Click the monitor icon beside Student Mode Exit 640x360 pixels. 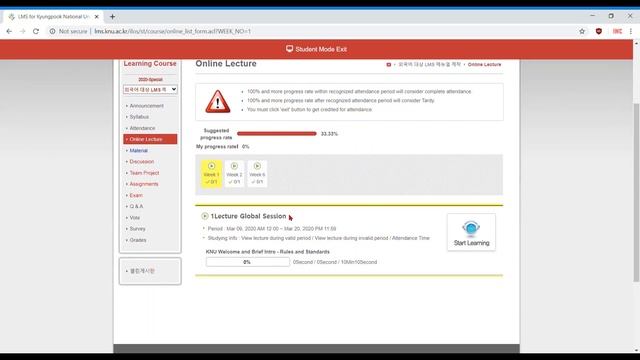289,49
